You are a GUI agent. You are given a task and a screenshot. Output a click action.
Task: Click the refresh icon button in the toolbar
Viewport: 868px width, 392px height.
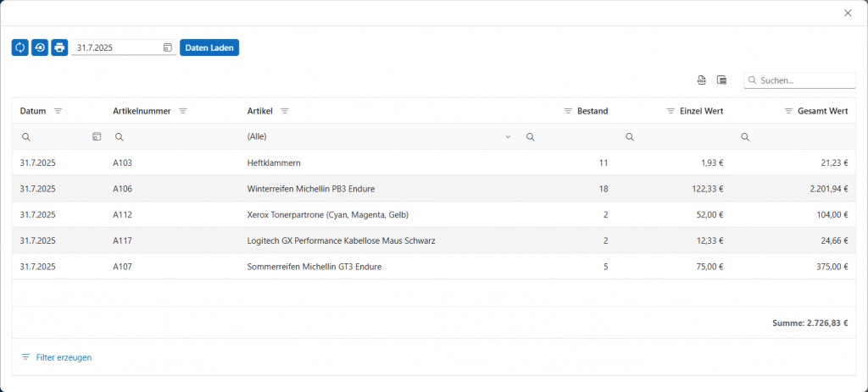(x=19, y=47)
